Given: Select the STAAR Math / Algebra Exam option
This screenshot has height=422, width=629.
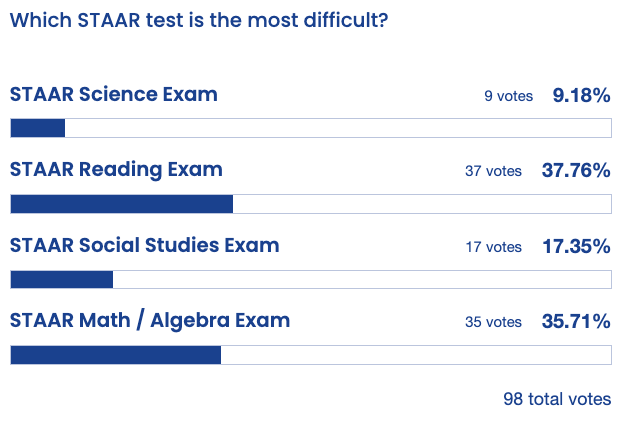Looking at the screenshot, I should (x=150, y=321).
